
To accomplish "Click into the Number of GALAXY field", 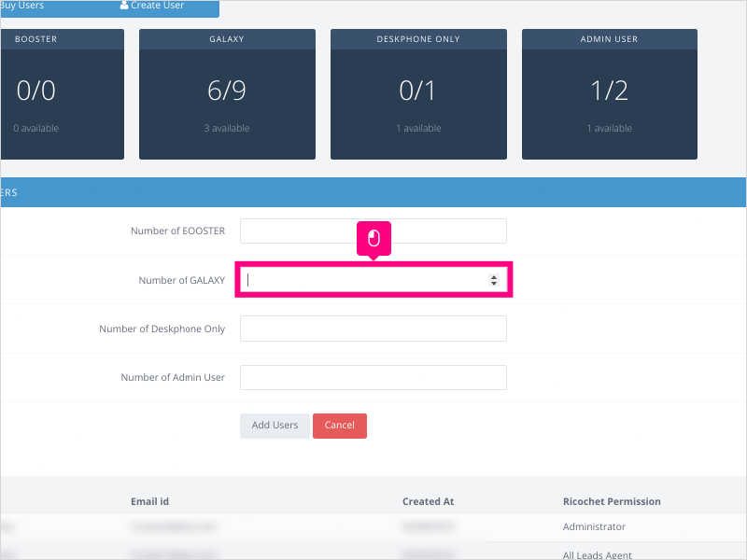I will tap(373, 280).
